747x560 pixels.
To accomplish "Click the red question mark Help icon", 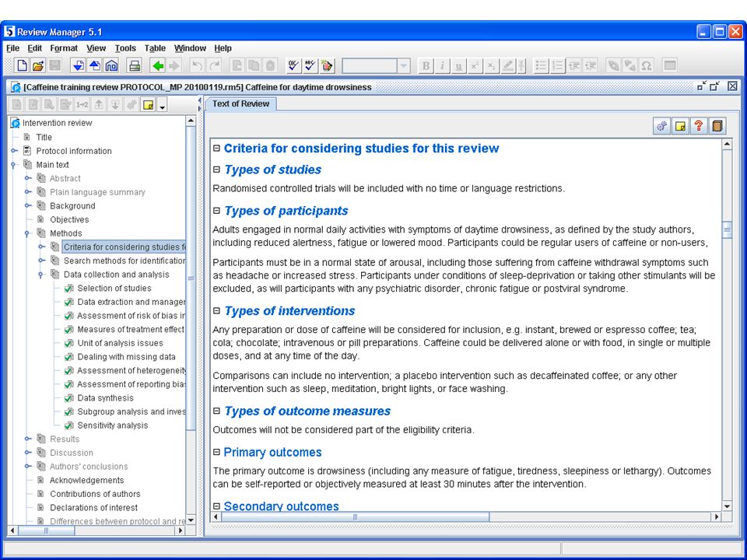I will click(699, 126).
